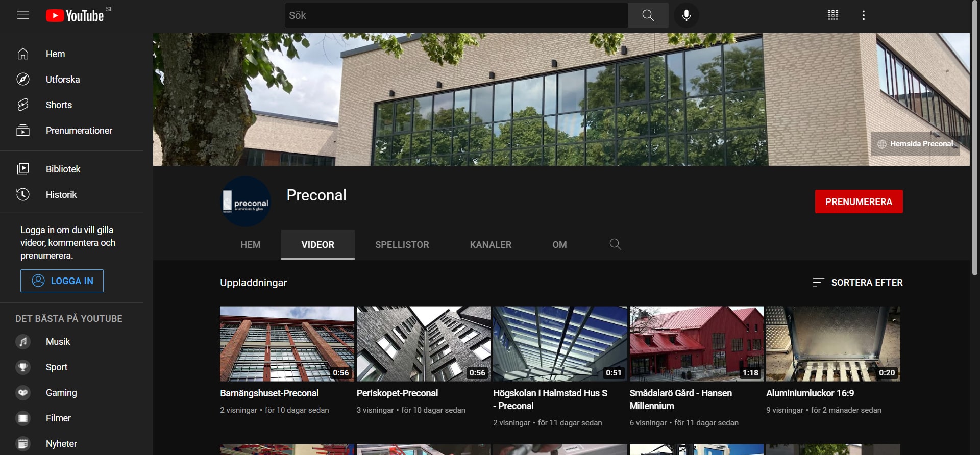Open Utforska in sidebar
This screenshot has height=455, width=980.
(62, 80)
